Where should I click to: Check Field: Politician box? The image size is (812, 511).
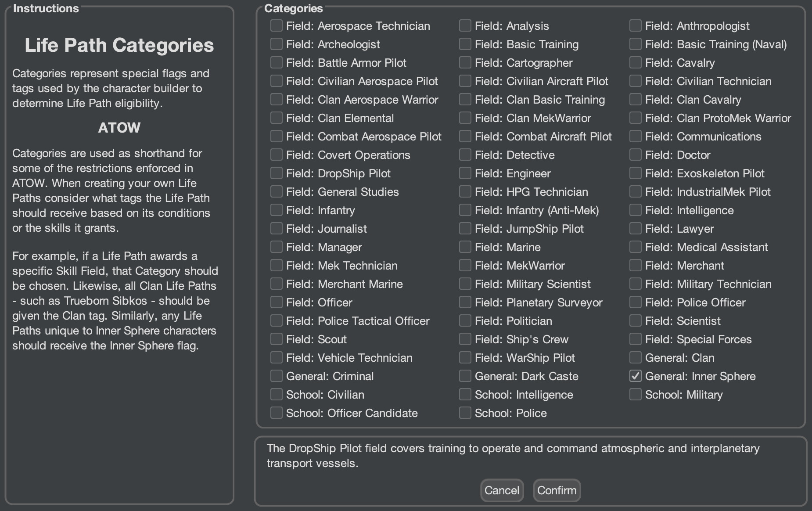pyautogui.click(x=465, y=321)
